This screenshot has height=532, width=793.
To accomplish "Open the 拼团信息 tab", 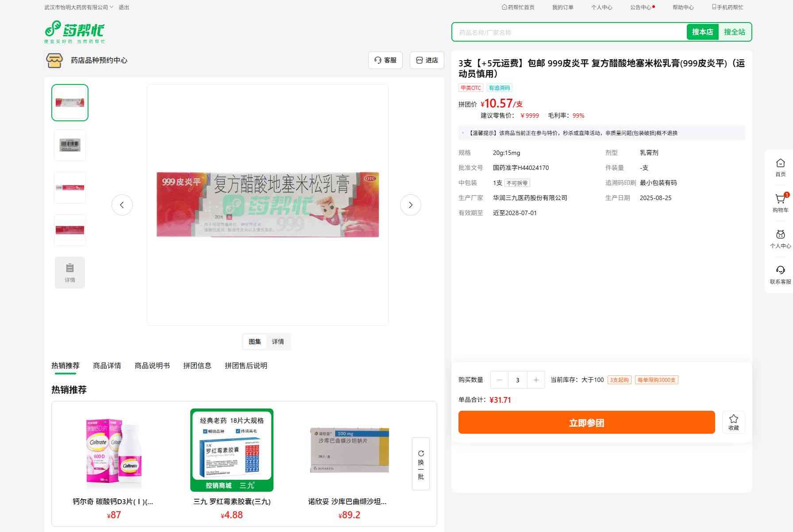I will tap(197, 366).
